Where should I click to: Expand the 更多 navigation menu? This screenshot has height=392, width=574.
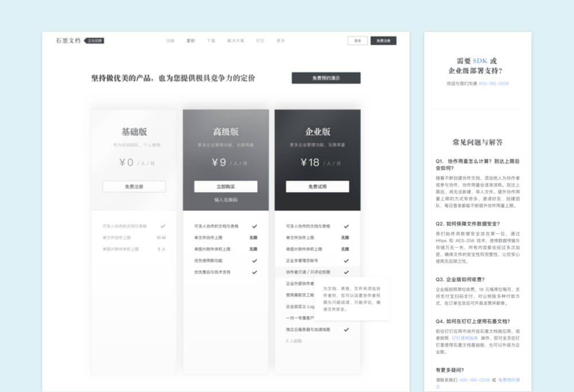pos(280,41)
